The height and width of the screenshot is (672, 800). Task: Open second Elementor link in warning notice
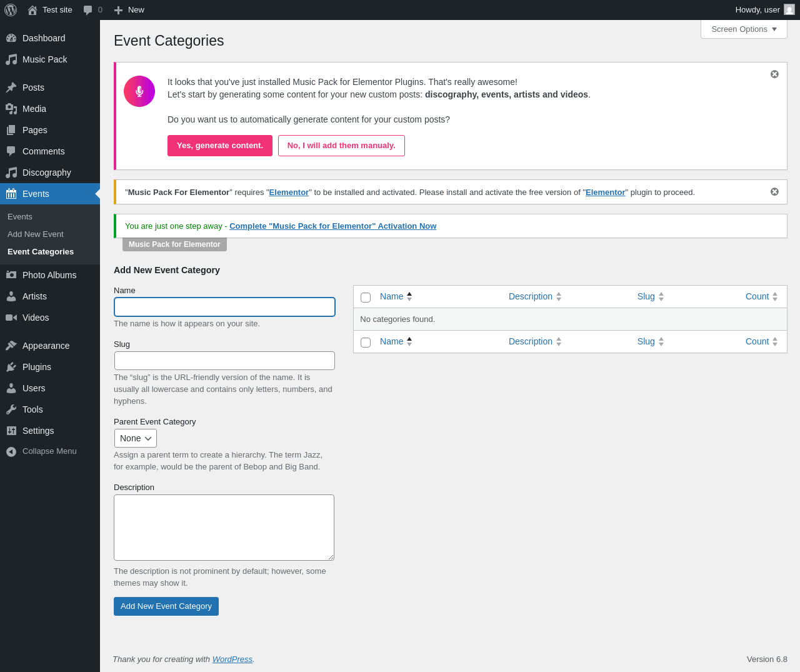(606, 193)
